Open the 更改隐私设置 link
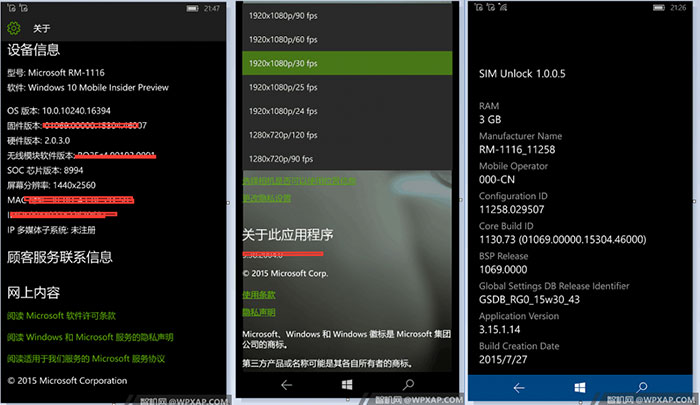This screenshot has height=405, width=700. click(x=267, y=198)
